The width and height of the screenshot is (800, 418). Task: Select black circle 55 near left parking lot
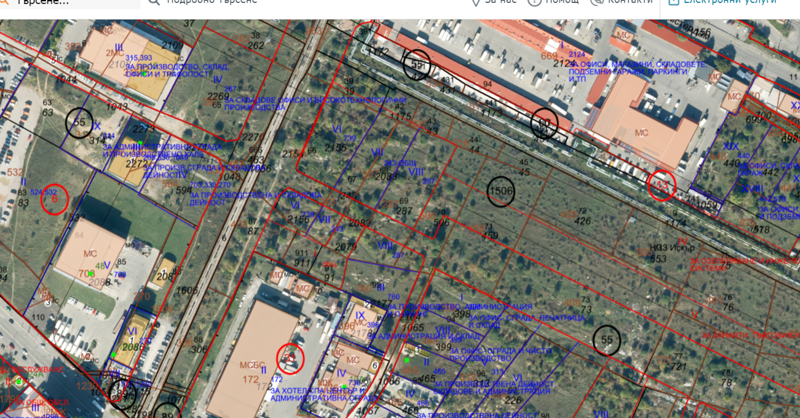[x=79, y=123]
